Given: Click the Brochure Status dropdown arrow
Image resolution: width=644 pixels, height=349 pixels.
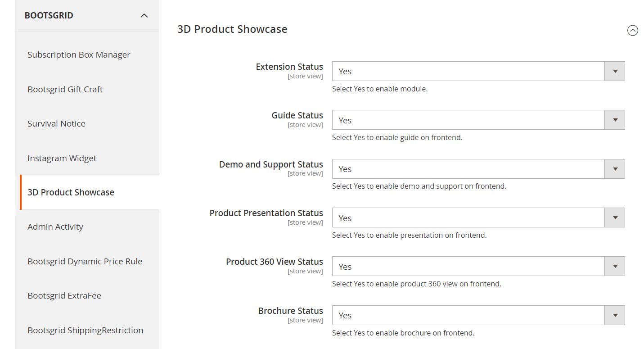Looking at the screenshot, I should pos(615,315).
